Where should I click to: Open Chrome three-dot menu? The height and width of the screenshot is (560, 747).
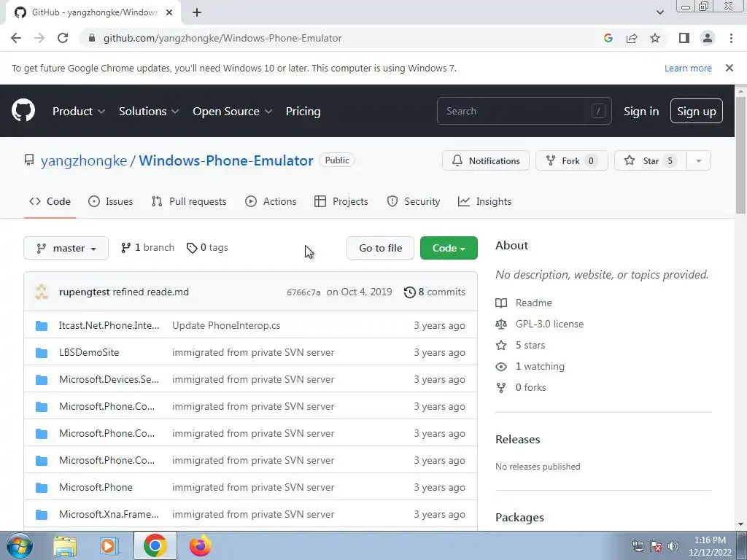pyautogui.click(x=731, y=38)
